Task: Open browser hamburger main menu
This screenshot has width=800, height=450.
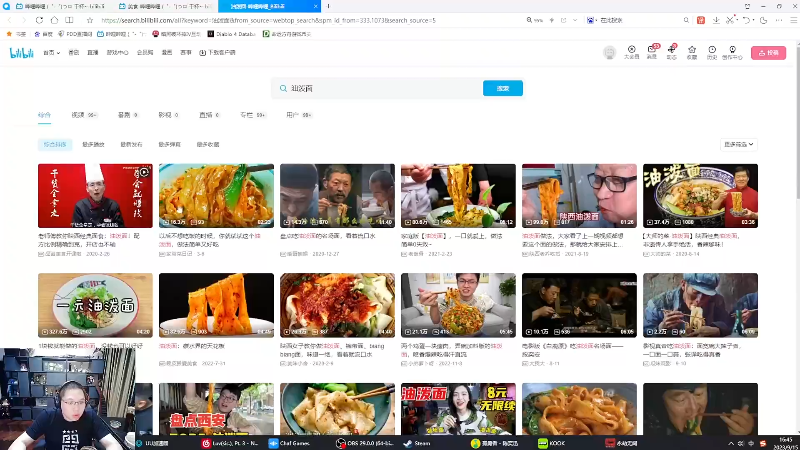Action: pos(793,20)
